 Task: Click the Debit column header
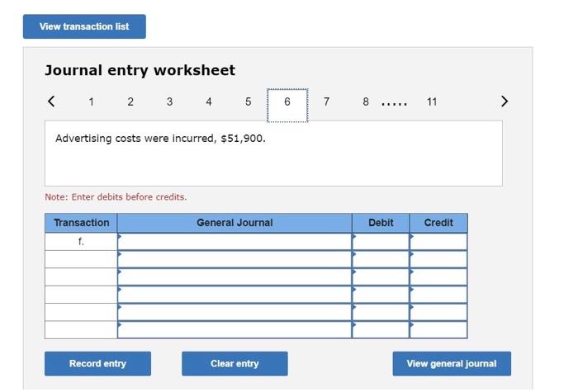click(381, 223)
